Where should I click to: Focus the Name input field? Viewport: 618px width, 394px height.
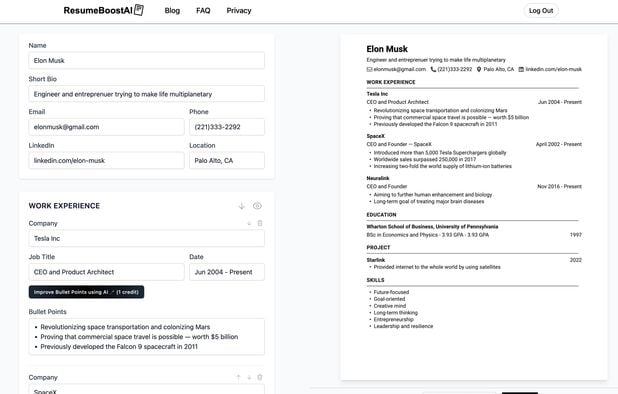pos(147,61)
